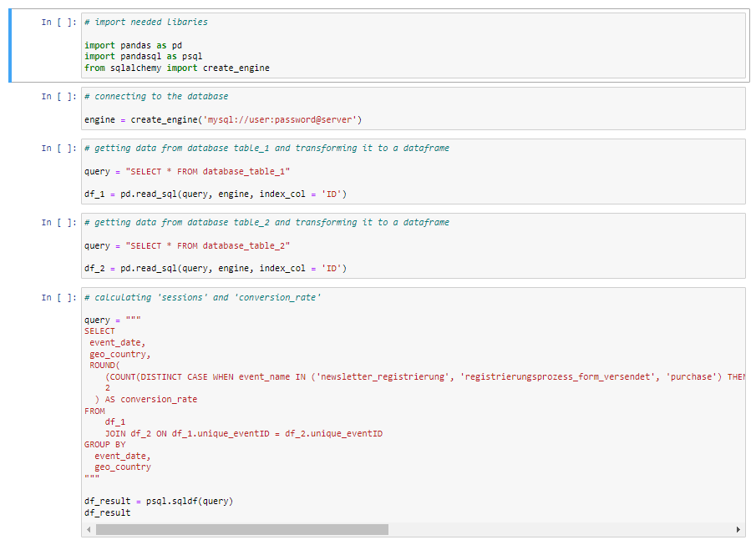The width and height of the screenshot is (756, 545).
Task: Click the horizontal scrollbar thumb in last cell
Action: coord(242,530)
